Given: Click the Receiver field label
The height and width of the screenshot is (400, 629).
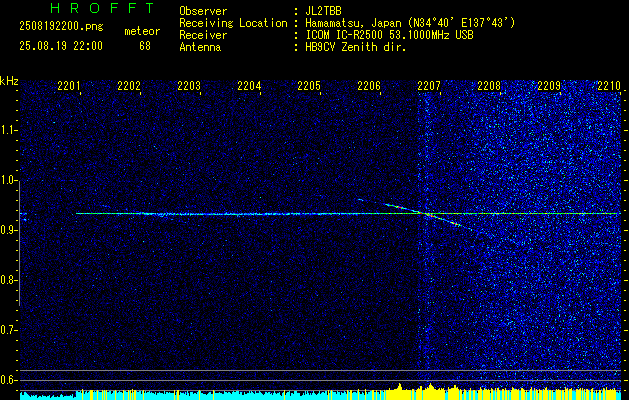Looking at the screenshot, I should [x=203, y=35].
